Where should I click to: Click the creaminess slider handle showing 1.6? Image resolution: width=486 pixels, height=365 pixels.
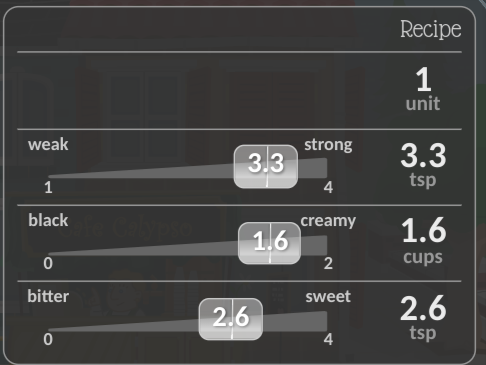270,243
